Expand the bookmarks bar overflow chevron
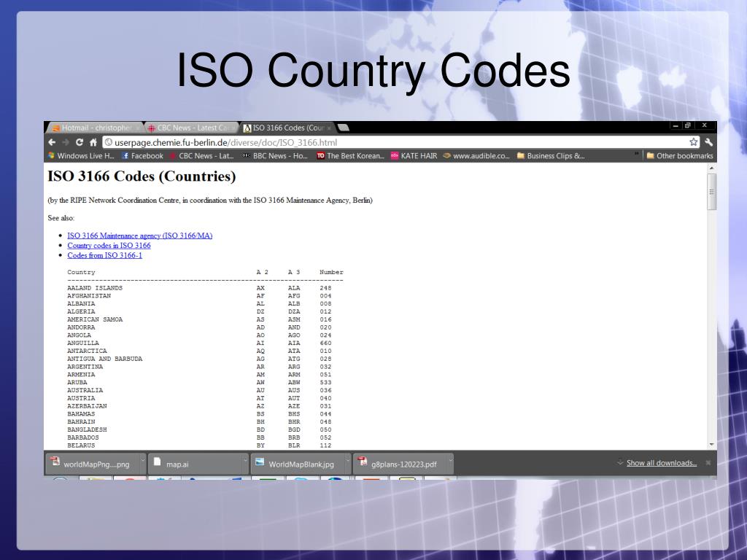This screenshot has height=560, width=747. (x=637, y=155)
